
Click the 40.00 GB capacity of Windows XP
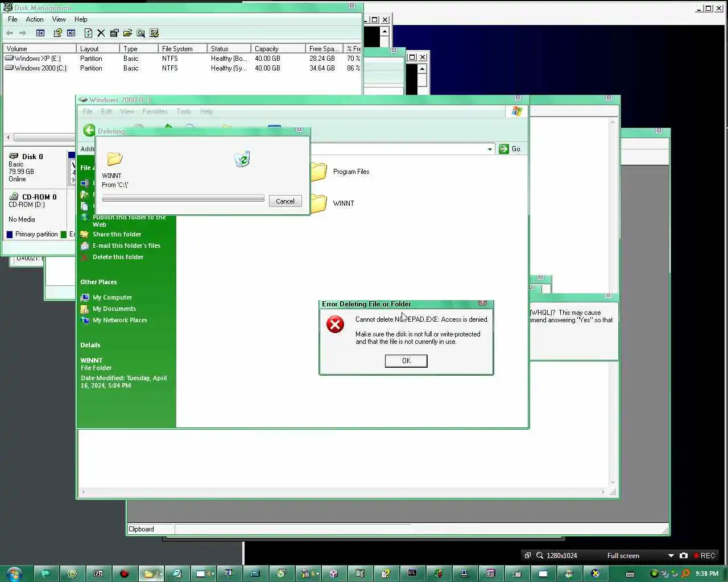267,59
